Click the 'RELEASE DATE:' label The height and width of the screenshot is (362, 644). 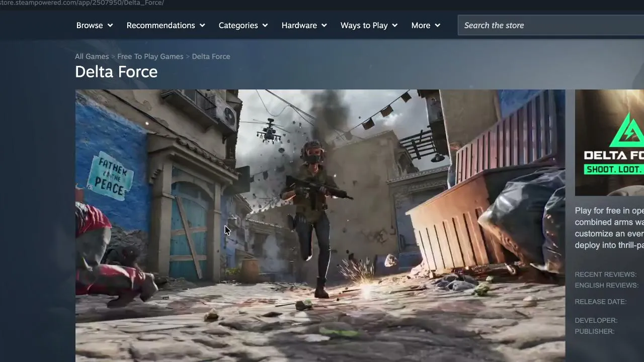pos(601,302)
